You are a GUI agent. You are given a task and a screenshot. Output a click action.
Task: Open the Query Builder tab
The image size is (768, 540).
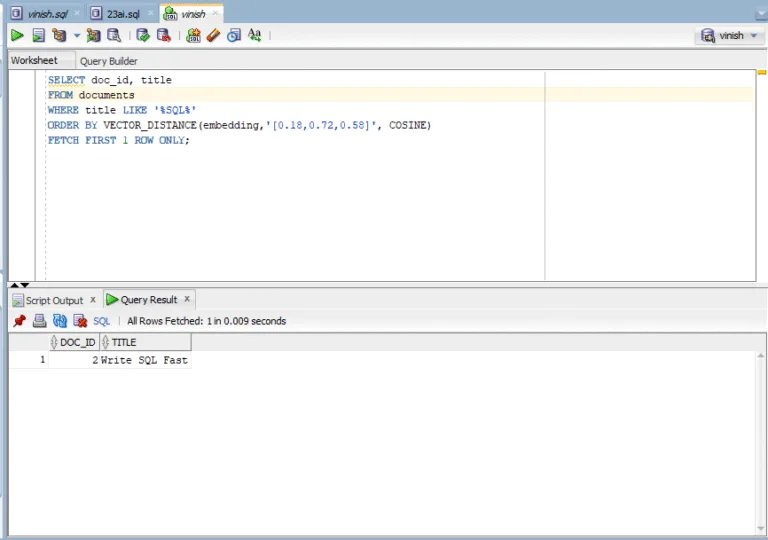click(109, 61)
